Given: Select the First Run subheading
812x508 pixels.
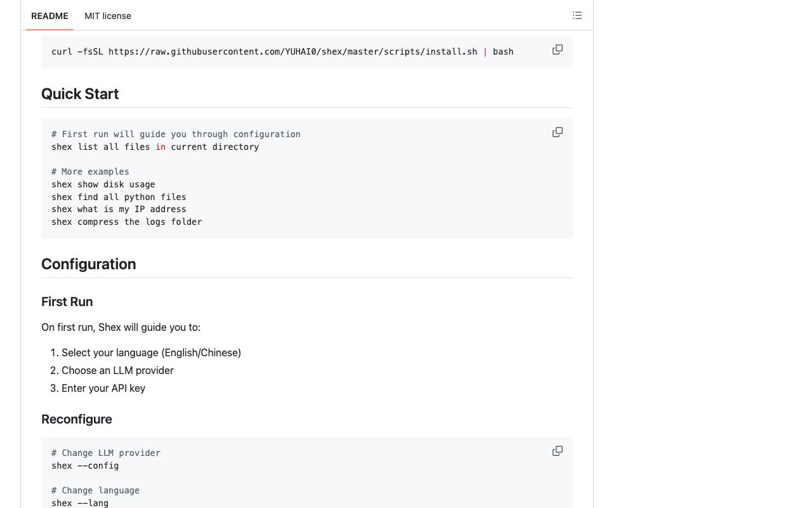Looking at the screenshot, I should (x=67, y=302).
